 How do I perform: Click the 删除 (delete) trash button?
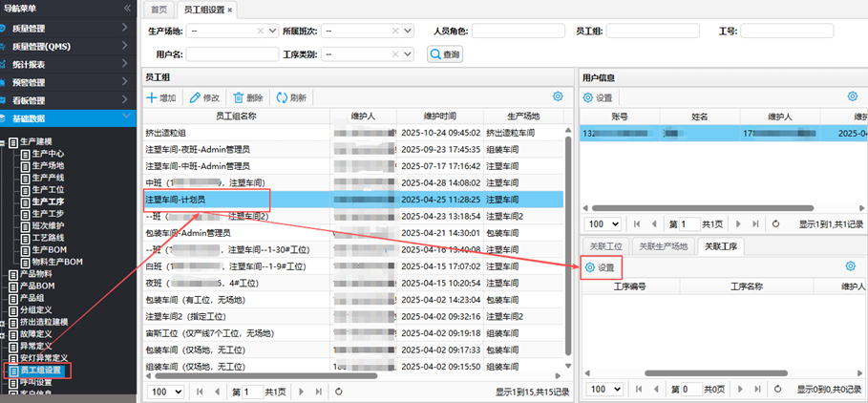pos(247,97)
